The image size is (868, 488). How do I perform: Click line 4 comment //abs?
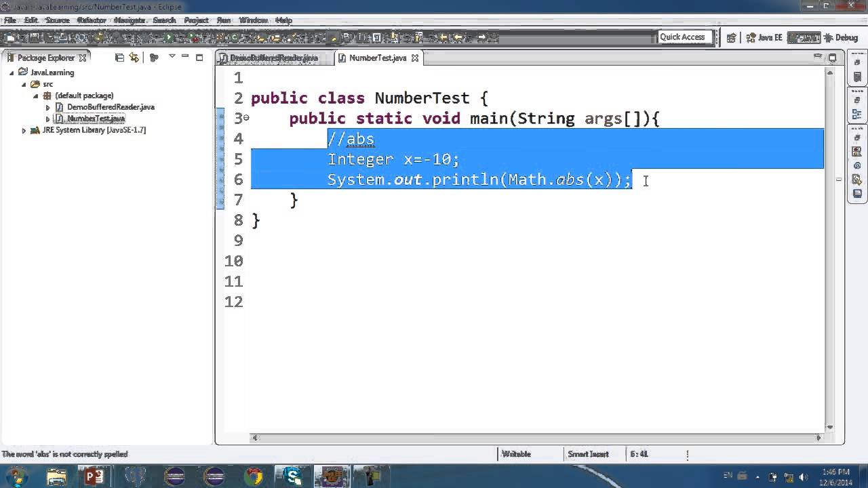351,139
